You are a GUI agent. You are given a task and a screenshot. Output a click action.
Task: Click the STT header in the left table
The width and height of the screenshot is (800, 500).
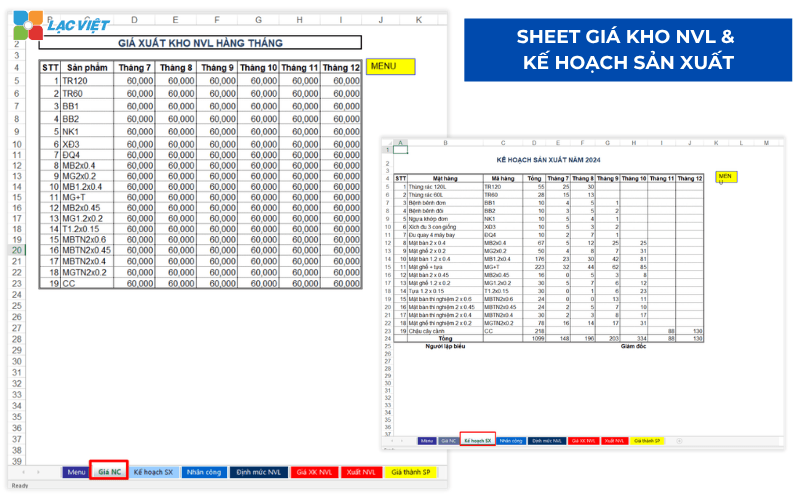(50, 67)
